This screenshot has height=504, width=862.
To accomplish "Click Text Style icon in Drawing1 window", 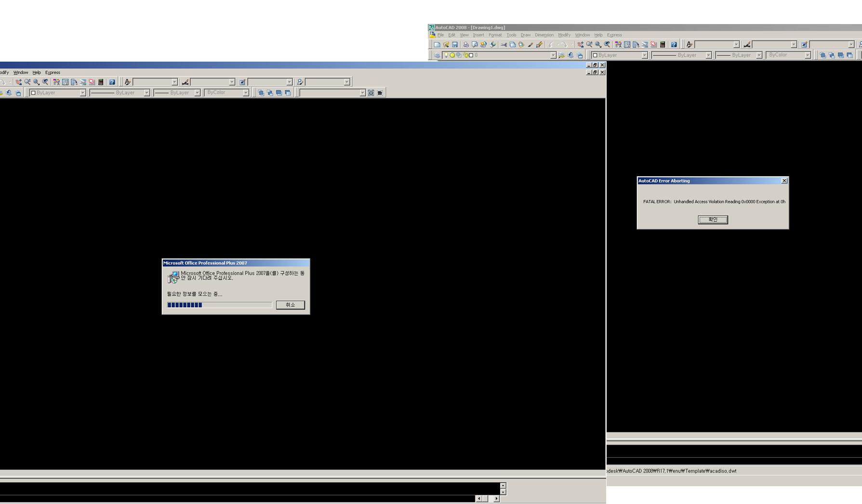I will pos(689,45).
